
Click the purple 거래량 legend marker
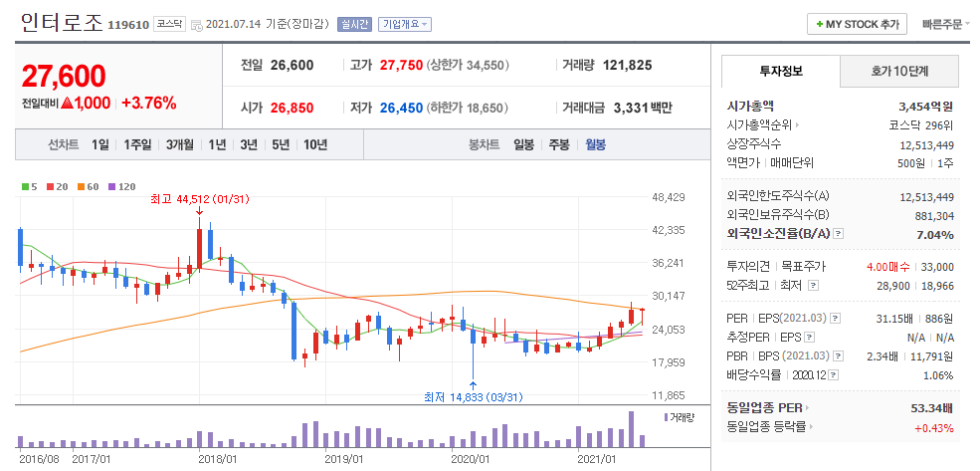point(667,417)
